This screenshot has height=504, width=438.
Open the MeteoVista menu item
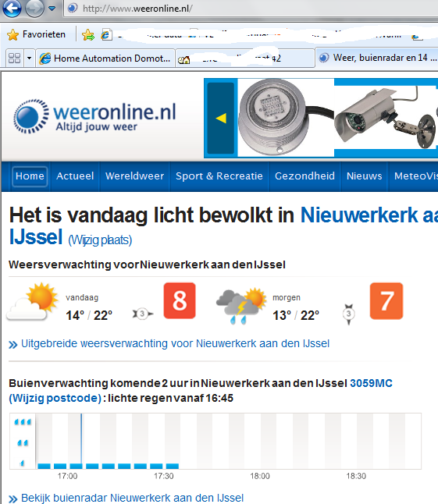tap(415, 176)
